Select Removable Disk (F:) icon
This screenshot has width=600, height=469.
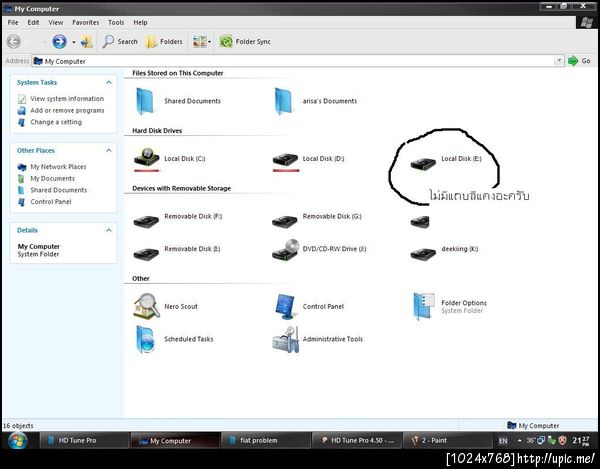(146, 221)
